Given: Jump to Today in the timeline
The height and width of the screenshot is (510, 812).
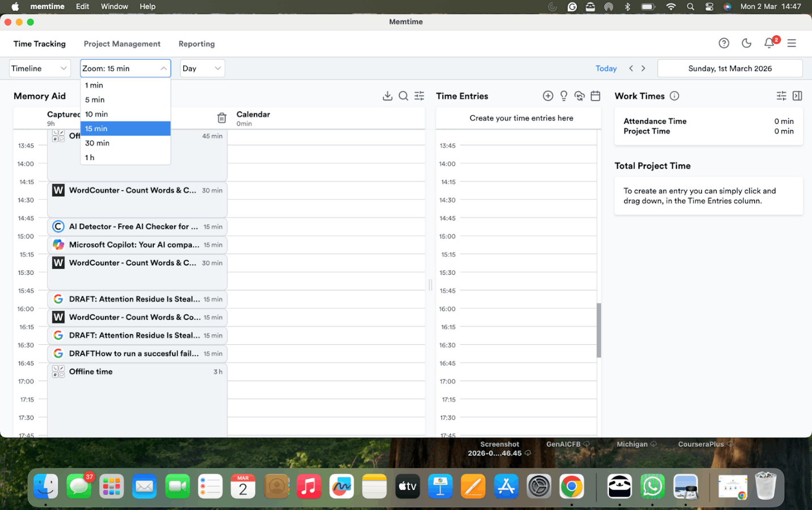Looking at the screenshot, I should (606, 68).
